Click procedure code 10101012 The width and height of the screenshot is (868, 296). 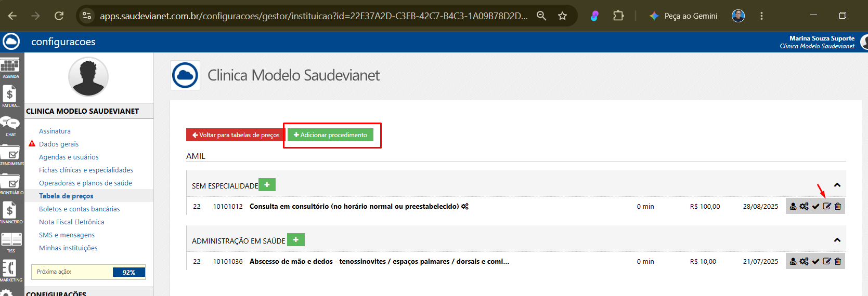pos(228,206)
